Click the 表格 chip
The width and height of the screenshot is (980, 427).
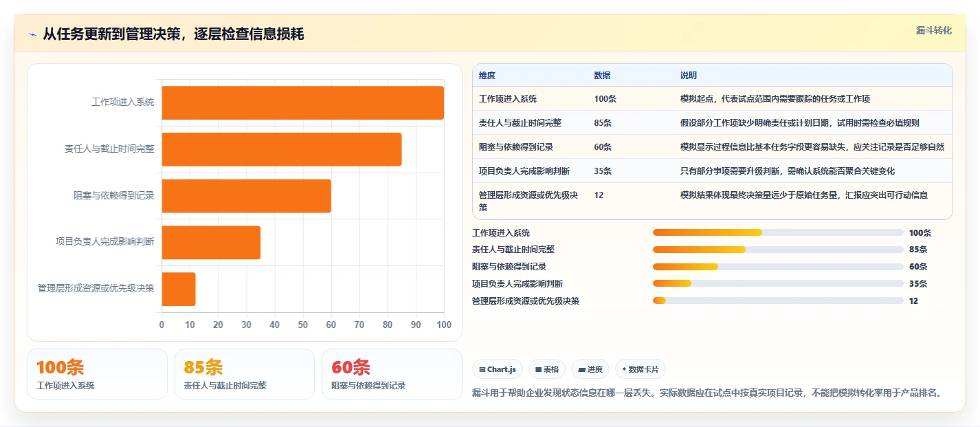tap(547, 369)
